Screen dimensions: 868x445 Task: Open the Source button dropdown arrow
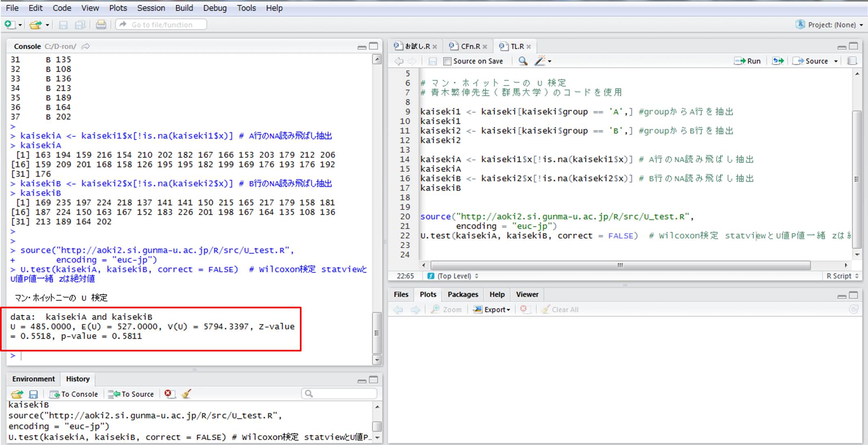(x=836, y=61)
